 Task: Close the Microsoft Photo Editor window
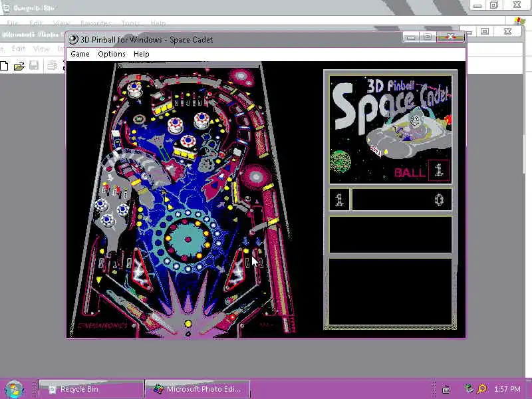click(507, 31)
